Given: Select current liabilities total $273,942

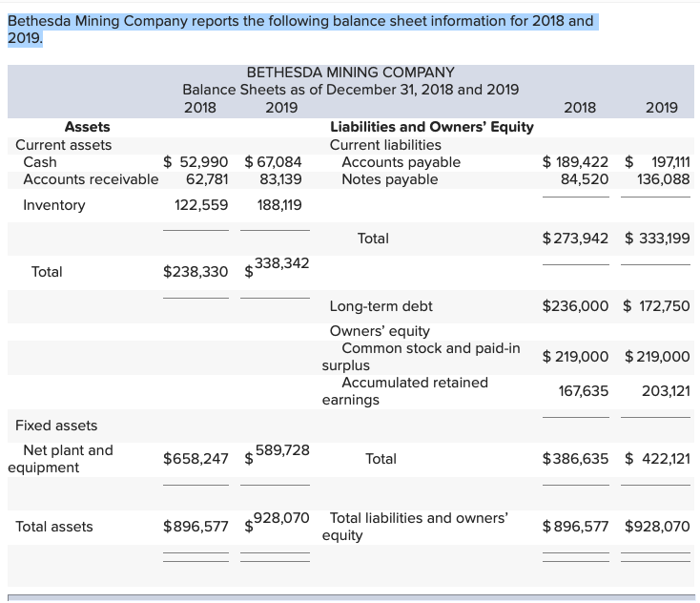Looking at the screenshot, I should pyautogui.click(x=575, y=239).
